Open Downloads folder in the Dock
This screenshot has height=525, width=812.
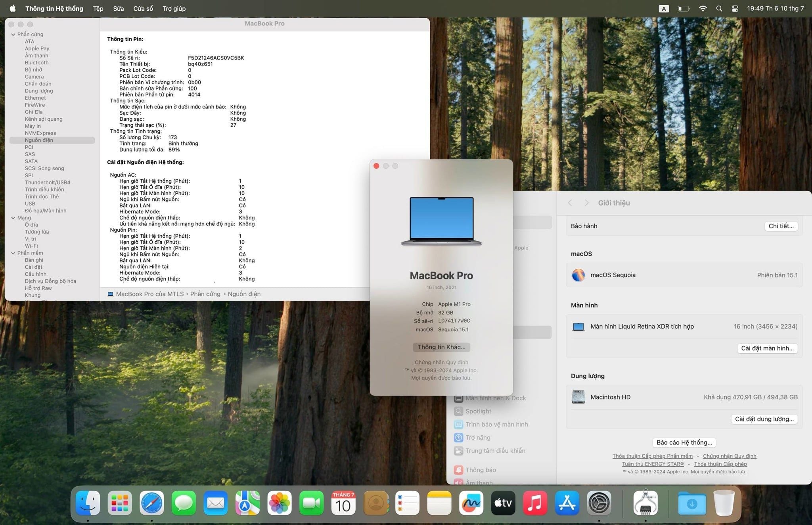tap(692, 503)
